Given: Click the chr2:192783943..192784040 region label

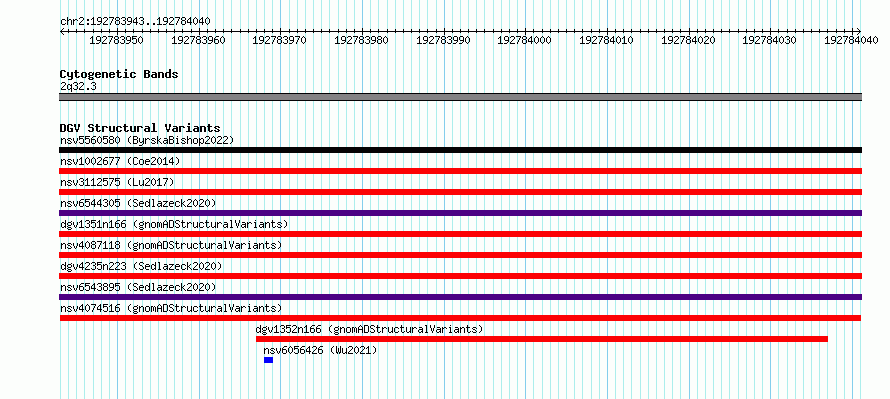Looking at the screenshot, I should pyautogui.click(x=135, y=21).
